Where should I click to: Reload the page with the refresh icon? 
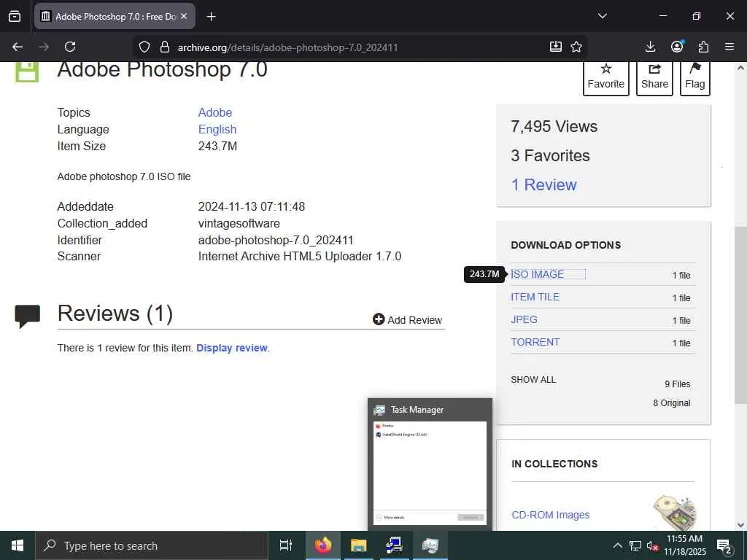[x=70, y=47]
